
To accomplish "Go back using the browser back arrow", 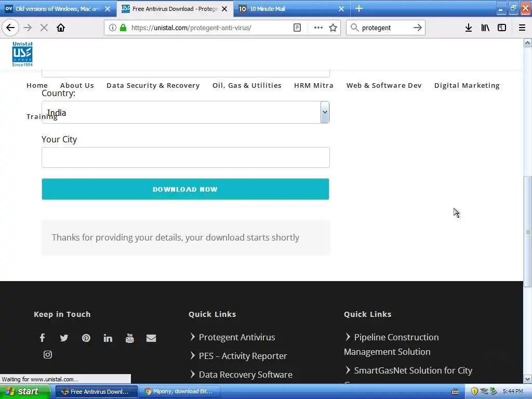I will click(10, 28).
